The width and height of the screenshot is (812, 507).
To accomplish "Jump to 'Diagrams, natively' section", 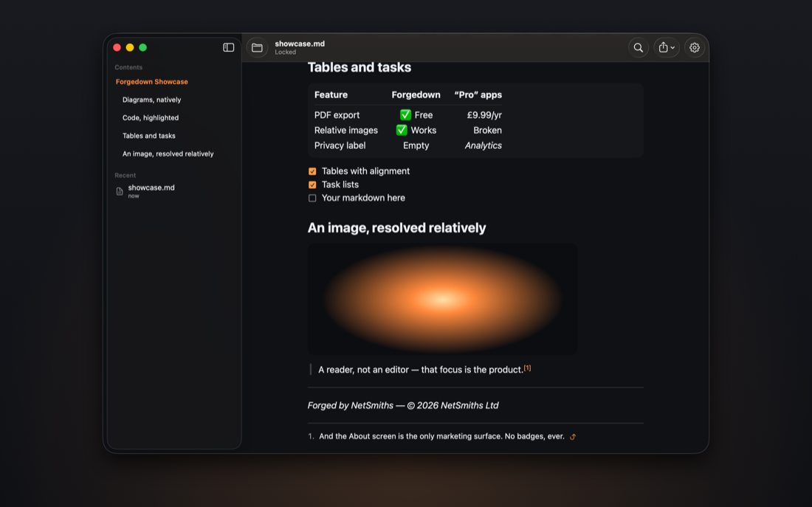I will pyautogui.click(x=152, y=100).
